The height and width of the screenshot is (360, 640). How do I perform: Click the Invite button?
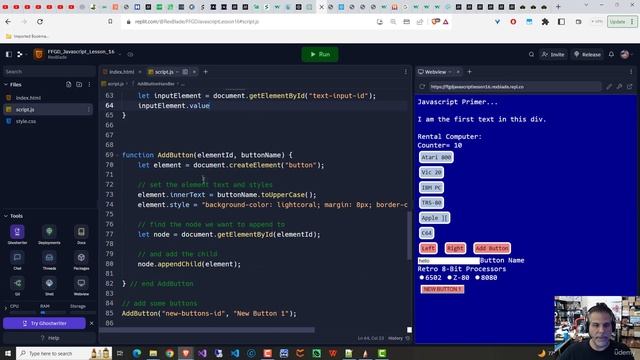pos(553,54)
